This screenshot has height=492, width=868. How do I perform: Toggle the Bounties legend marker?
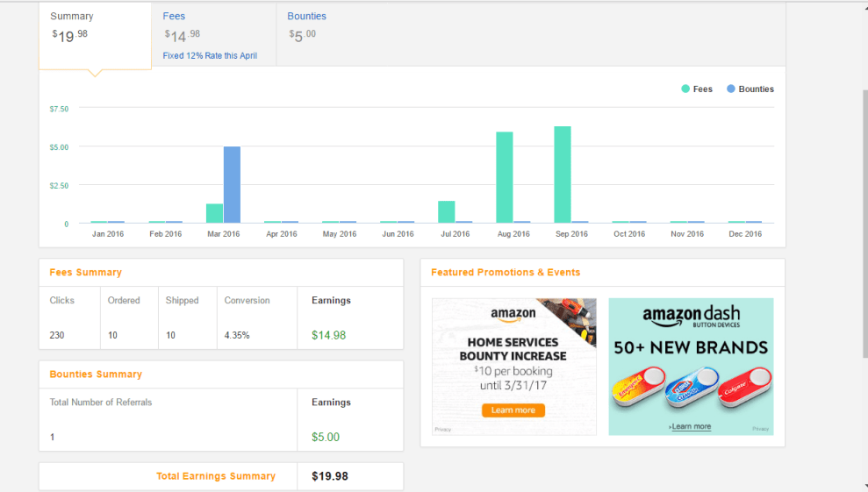(x=731, y=89)
